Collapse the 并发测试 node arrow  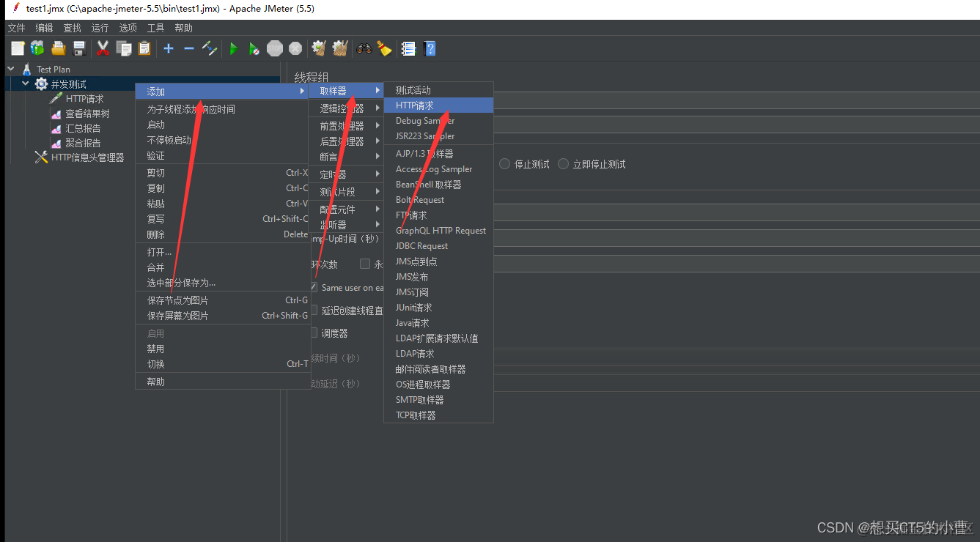tap(26, 83)
